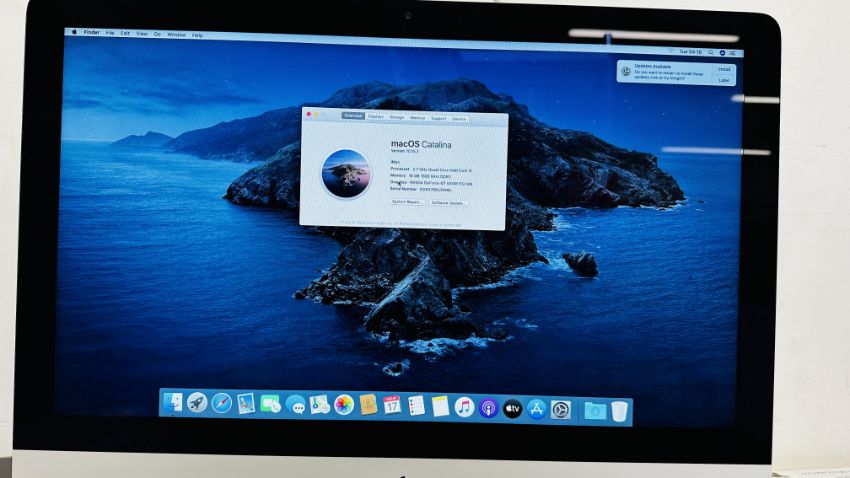Click the Wi-Fi status icon
The image size is (850, 478).
pos(671,51)
